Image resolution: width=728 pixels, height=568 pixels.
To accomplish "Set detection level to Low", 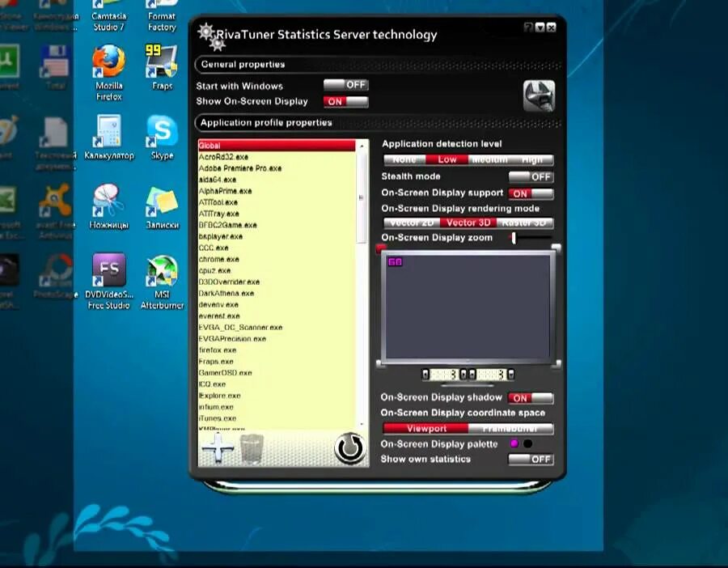I will pyautogui.click(x=447, y=159).
